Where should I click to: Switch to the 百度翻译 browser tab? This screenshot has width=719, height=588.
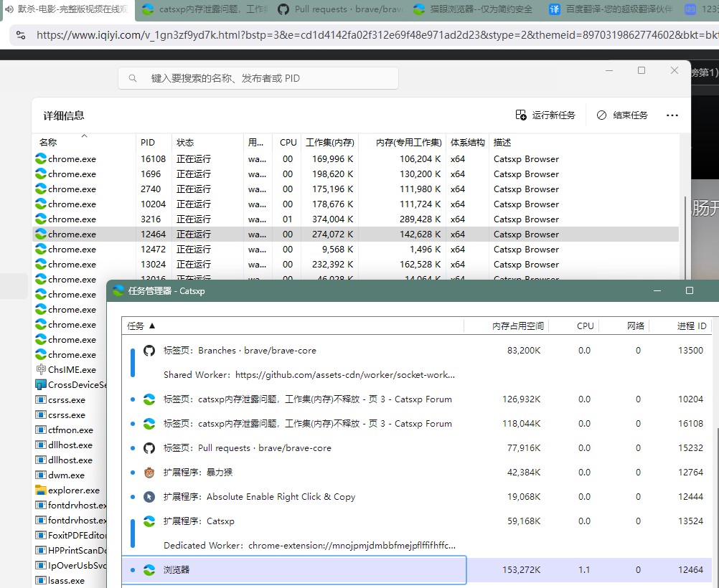(x=611, y=10)
